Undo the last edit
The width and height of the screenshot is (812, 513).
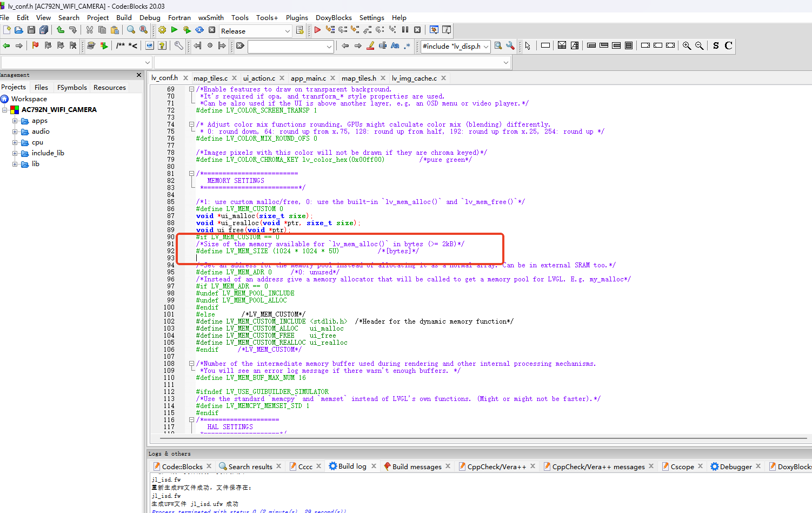pyautogui.click(x=61, y=30)
